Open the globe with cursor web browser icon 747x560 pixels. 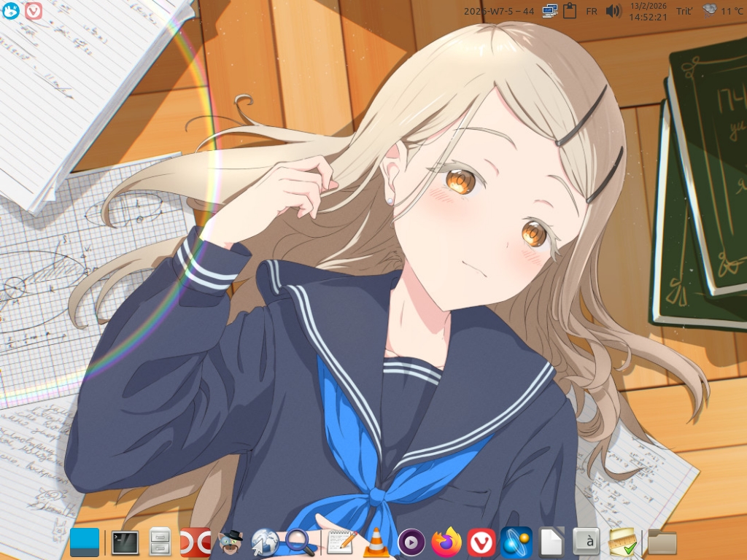click(266, 542)
